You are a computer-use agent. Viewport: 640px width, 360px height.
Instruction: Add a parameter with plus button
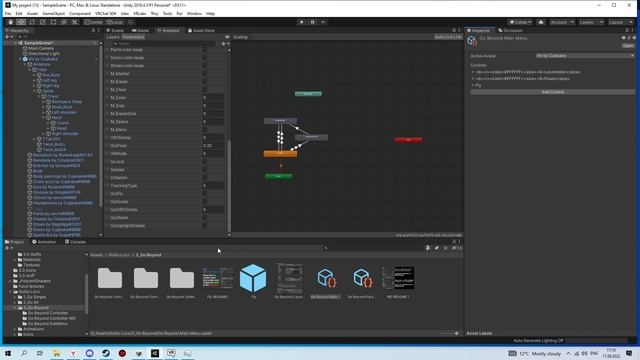click(x=224, y=43)
